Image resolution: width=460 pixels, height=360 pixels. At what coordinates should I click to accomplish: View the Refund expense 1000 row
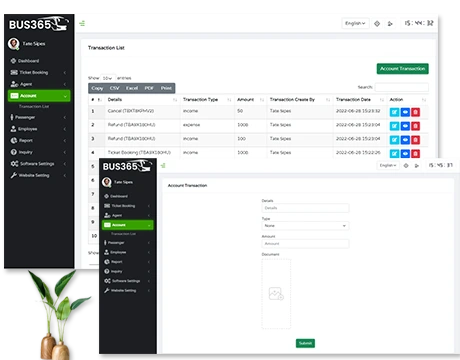pyautogui.click(x=405, y=126)
